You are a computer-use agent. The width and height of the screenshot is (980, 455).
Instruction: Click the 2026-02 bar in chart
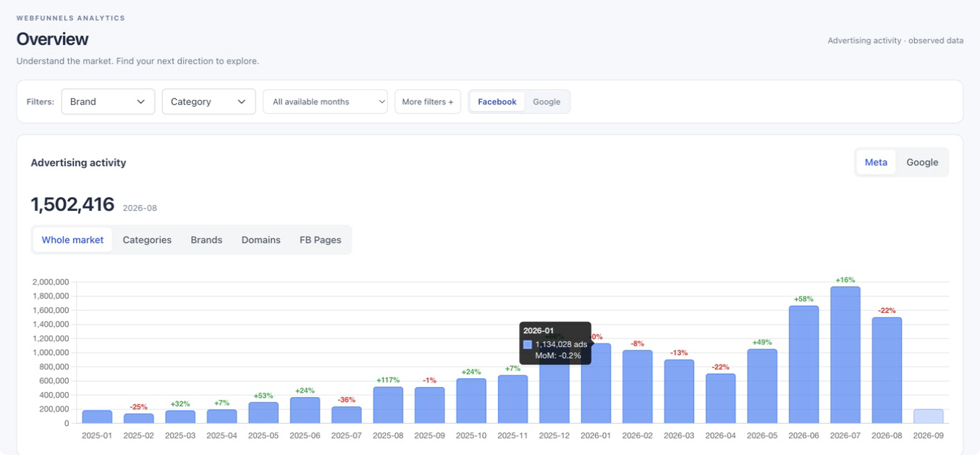(x=638, y=387)
